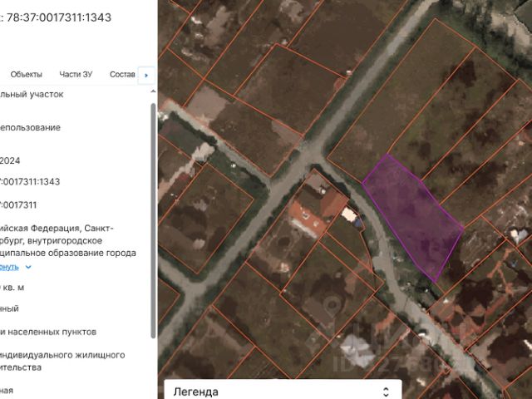The image size is (532, 399).
Task: Click the cadastral quarter value :0017311
Action: (x=18, y=205)
